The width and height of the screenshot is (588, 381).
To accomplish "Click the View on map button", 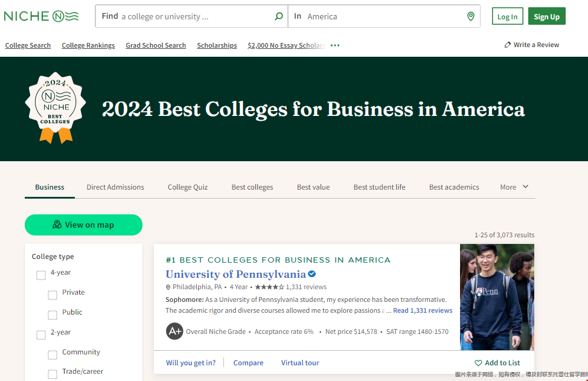I will 84,225.
